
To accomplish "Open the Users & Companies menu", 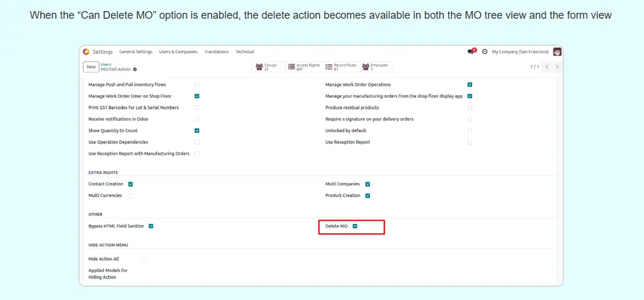I will tap(178, 51).
